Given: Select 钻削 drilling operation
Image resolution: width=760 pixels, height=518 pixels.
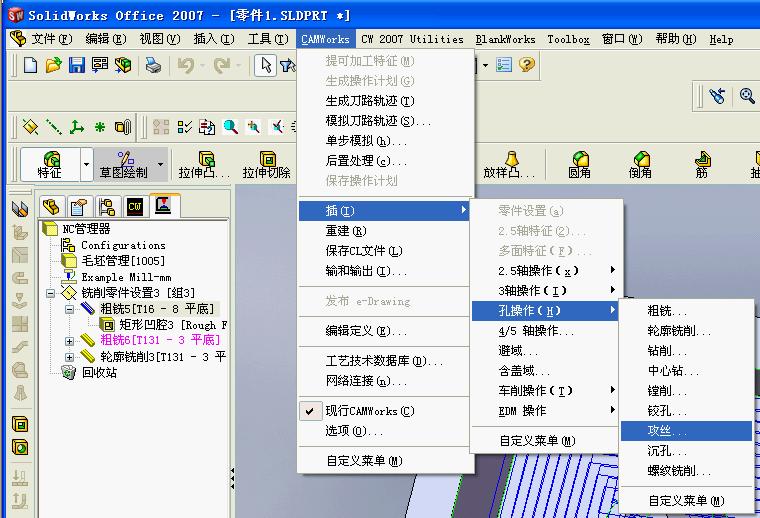Looking at the screenshot, I should [686, 350].
